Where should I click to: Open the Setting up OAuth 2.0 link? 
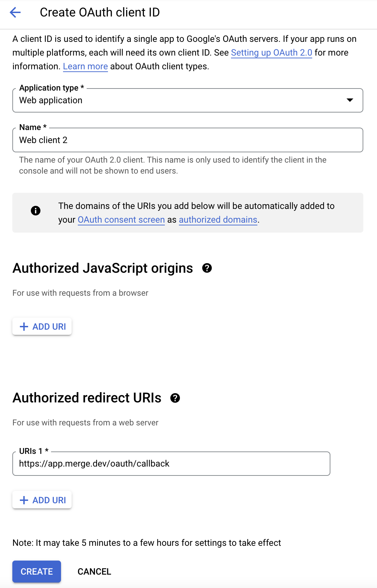pyautogui.click(x=271, y=53)
